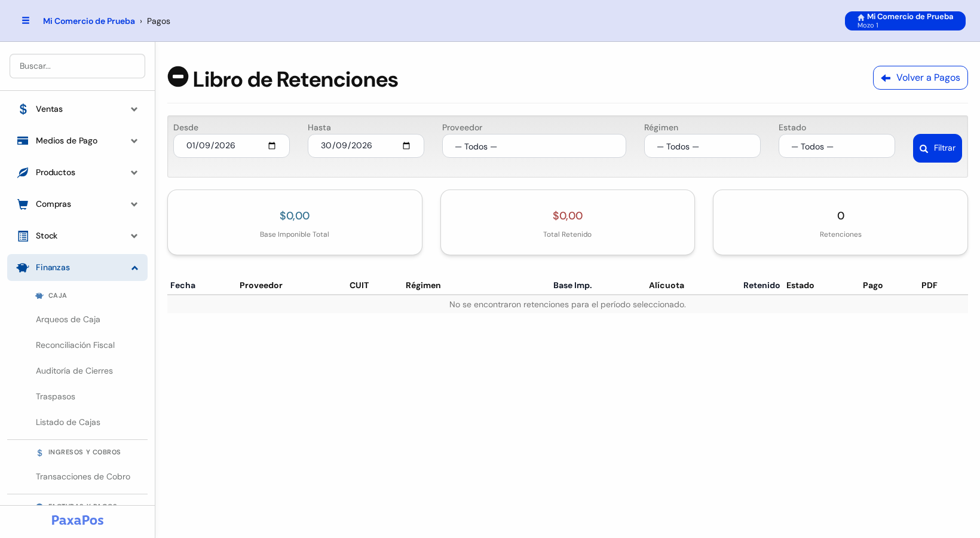
Task: Click the Hasta date field
Action: tap(366, 146)
